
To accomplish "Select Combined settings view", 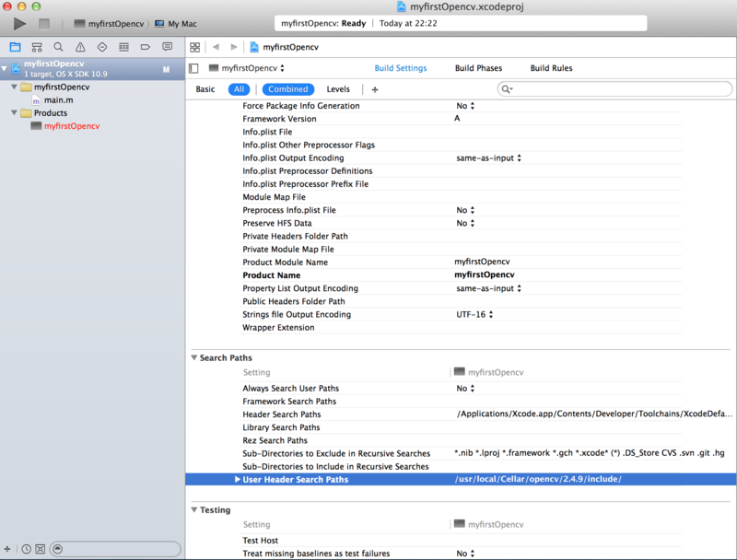I will tap(288, 89).
